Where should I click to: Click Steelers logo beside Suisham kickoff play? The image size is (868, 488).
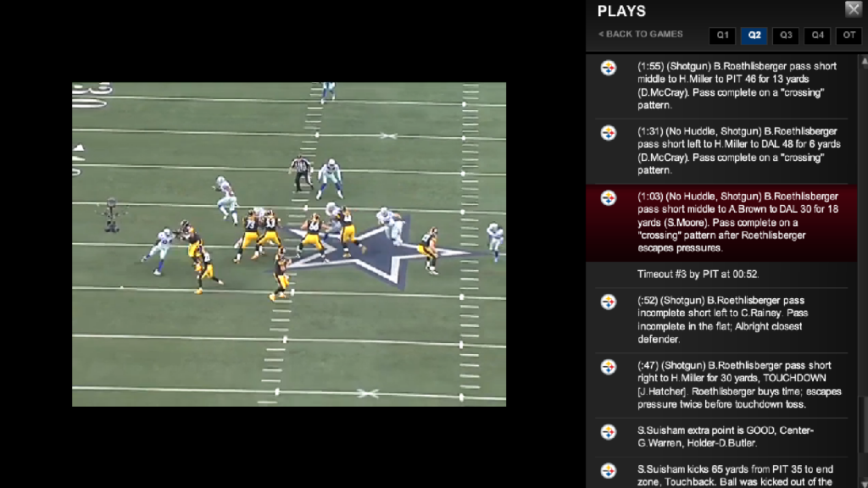click(x=609, y=471)
